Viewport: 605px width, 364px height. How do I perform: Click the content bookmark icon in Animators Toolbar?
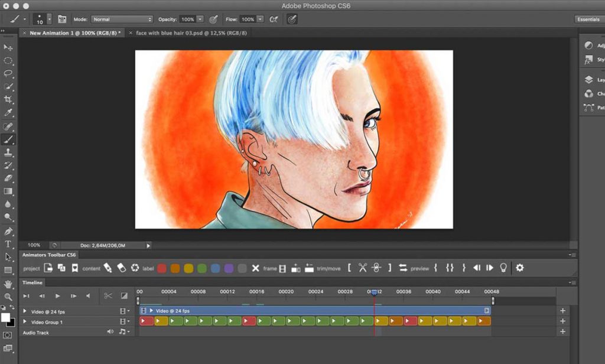pyautogui.click(x=75, y=268)
